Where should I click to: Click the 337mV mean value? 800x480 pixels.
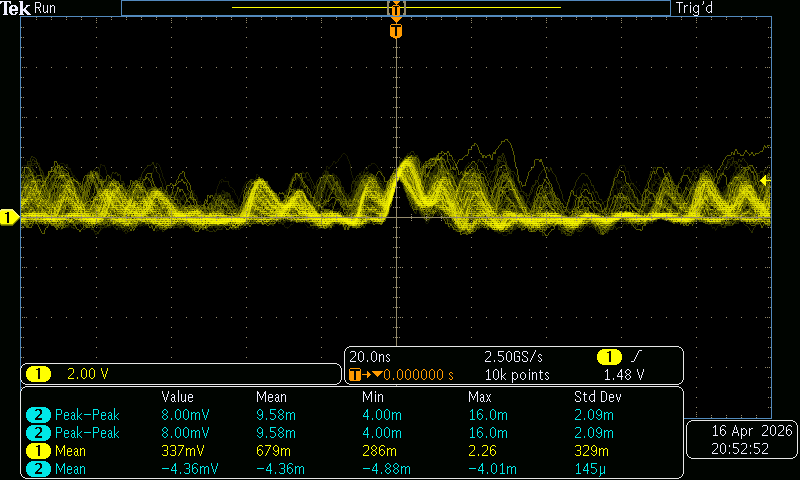(183, 451)
